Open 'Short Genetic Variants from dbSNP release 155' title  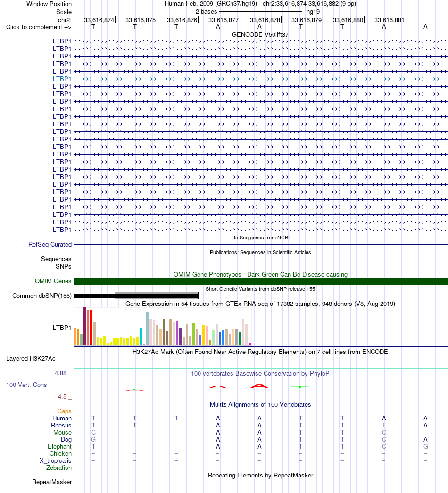[x=260, y=289]
